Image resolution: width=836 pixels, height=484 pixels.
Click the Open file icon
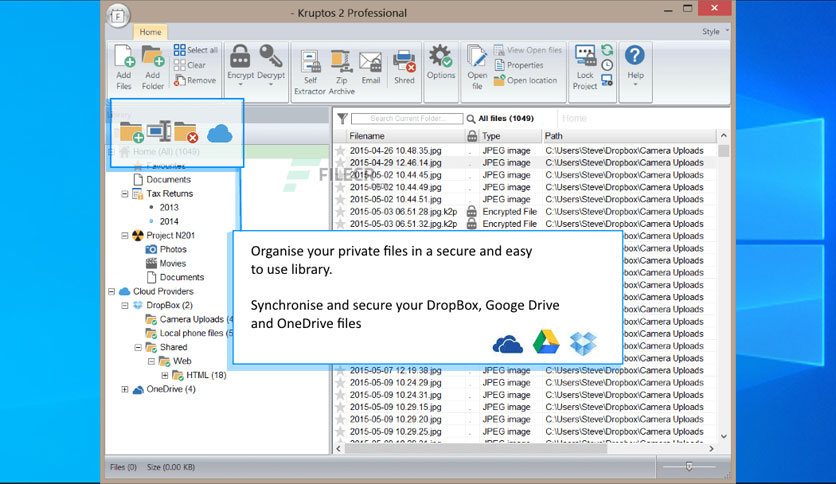pos(477,57)
